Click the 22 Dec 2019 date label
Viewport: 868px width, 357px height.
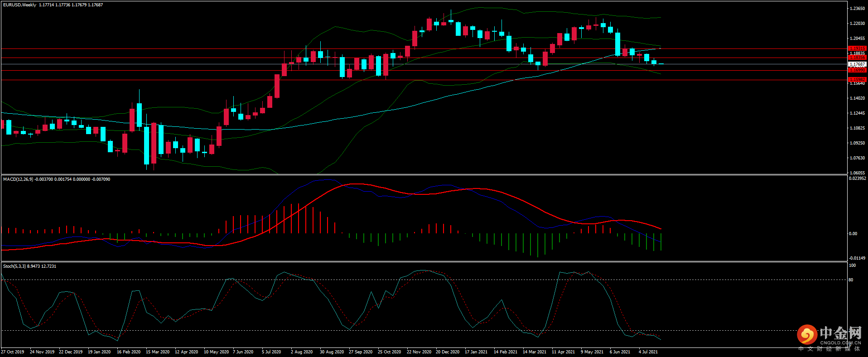(x=71, y=352)
